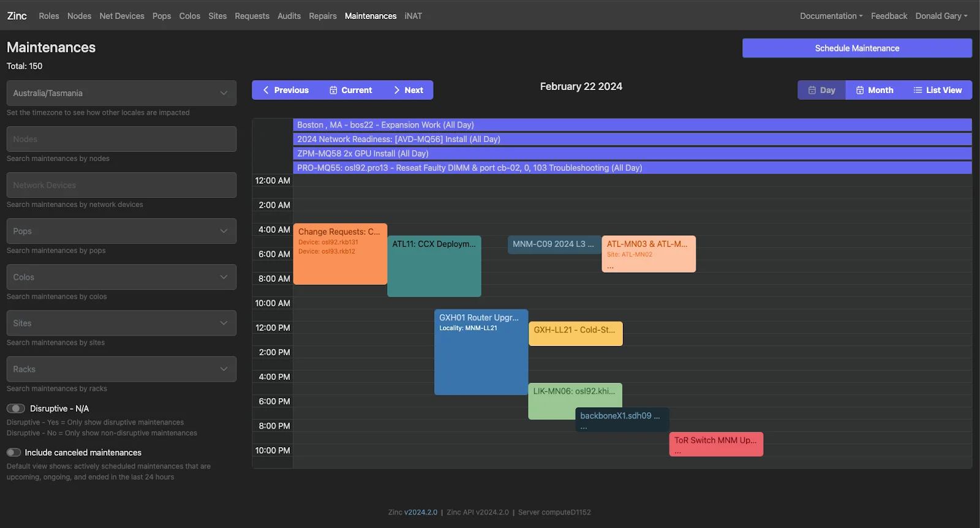Open the red ToR Switch MNM event

[x=715, y=444]
